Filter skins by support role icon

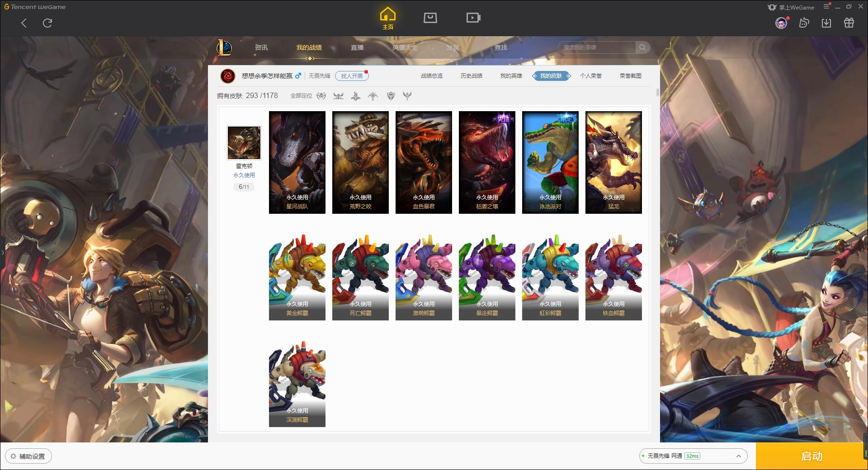pyautogui.click(x=407, y=96)
